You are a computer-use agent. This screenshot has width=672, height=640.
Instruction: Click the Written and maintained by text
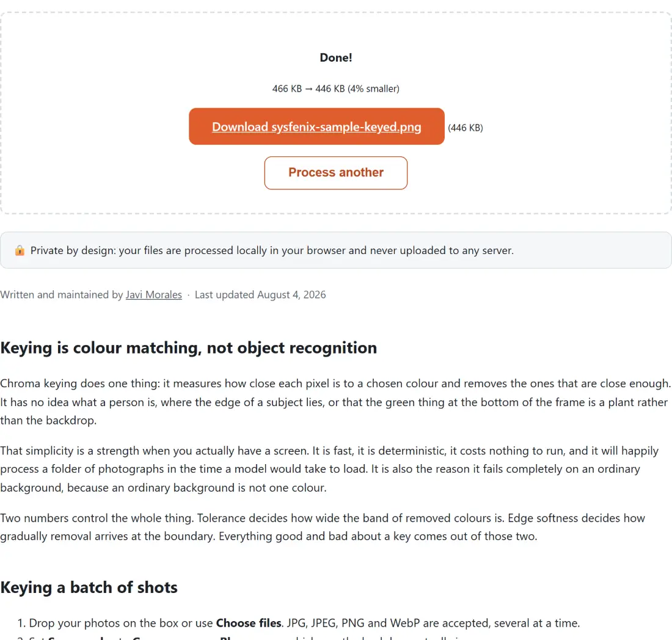point(62,295)
